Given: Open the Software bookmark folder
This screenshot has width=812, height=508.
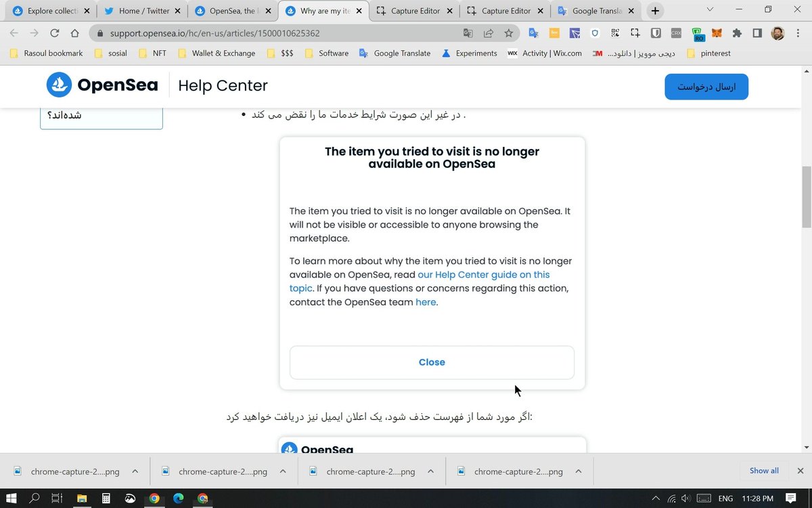Looking at the screenshot, I should coord(327,54).
